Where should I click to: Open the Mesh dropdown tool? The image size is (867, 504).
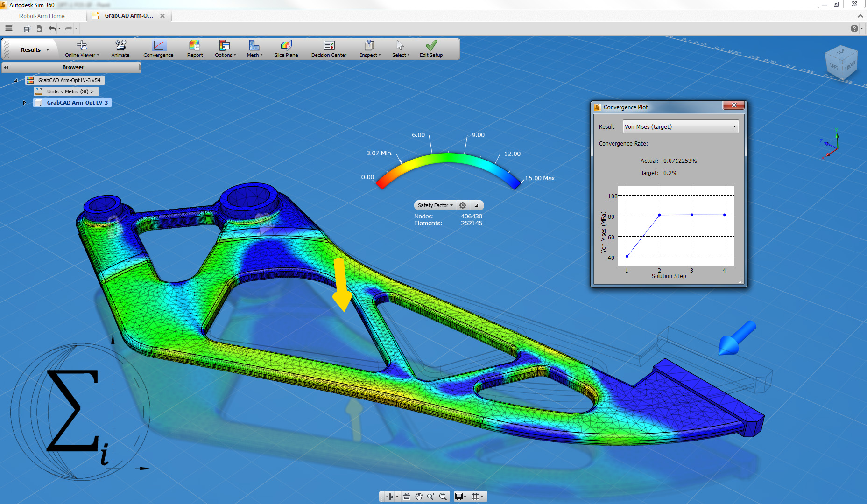(254, 49)
